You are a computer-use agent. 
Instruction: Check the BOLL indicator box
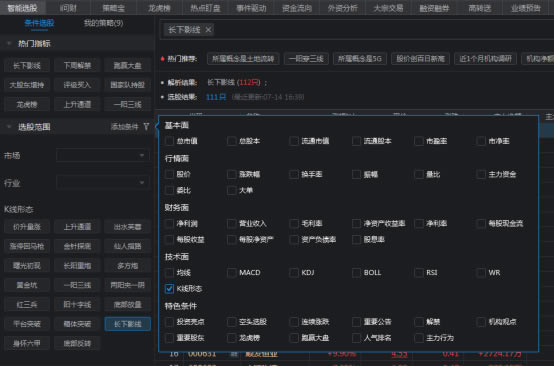coord(356,273)
